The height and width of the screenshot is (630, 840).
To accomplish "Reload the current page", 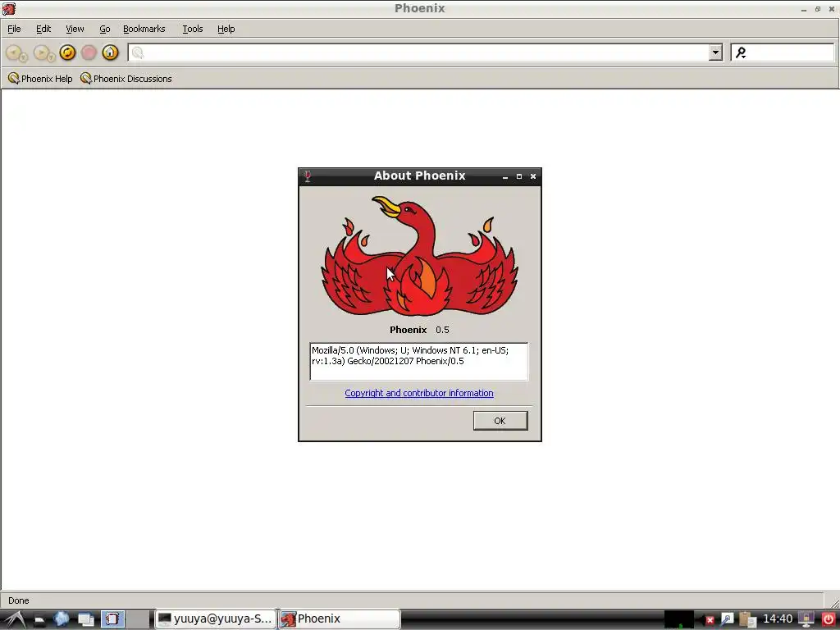I will [x=67, y=52].
